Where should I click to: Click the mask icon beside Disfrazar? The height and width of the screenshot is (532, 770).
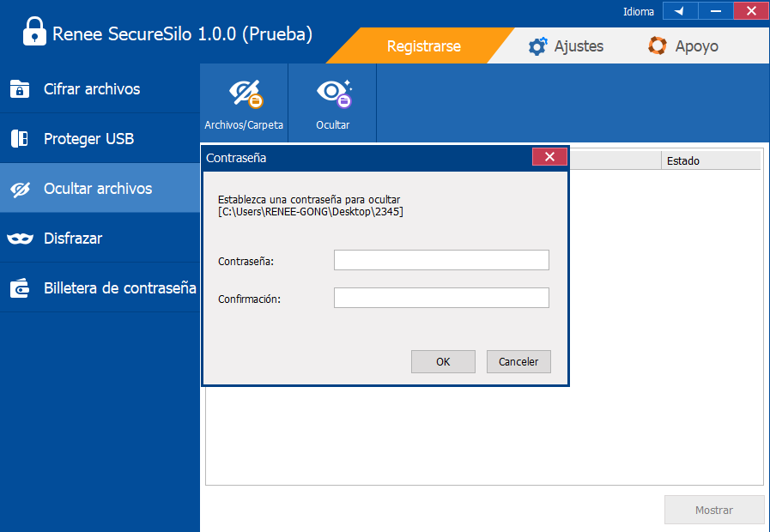(20, 239)
